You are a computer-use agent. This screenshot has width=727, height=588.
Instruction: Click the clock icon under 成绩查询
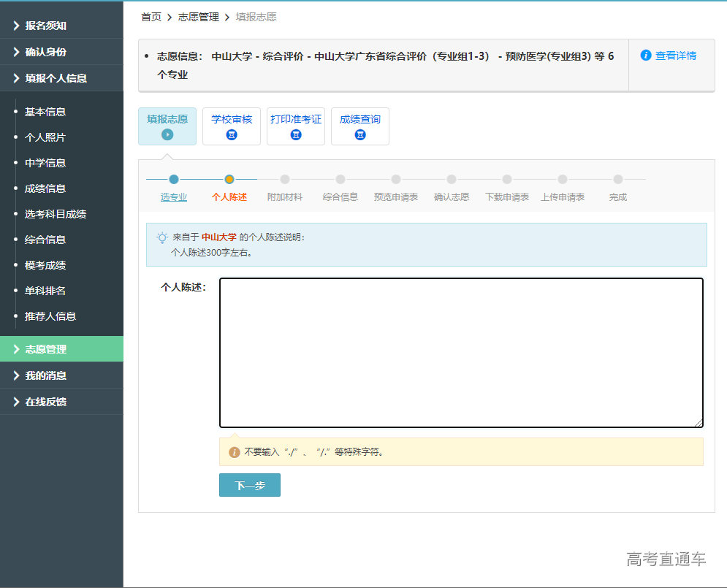pos(360,134)
